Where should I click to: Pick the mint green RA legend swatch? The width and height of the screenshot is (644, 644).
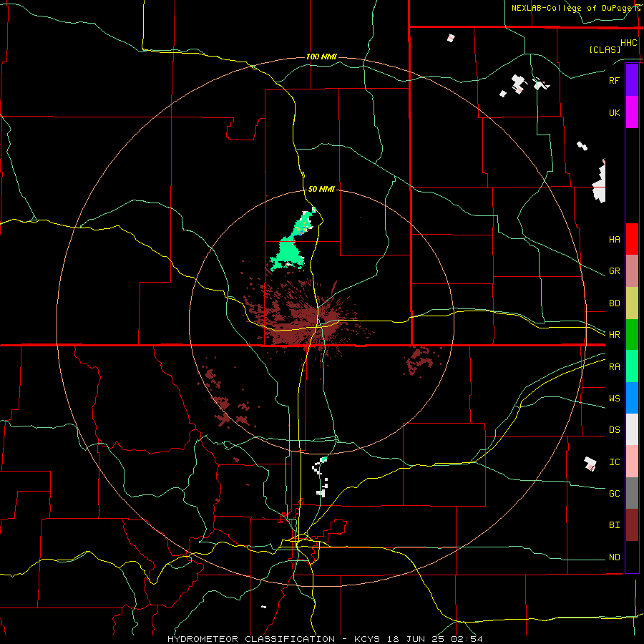tap(632, 366)
